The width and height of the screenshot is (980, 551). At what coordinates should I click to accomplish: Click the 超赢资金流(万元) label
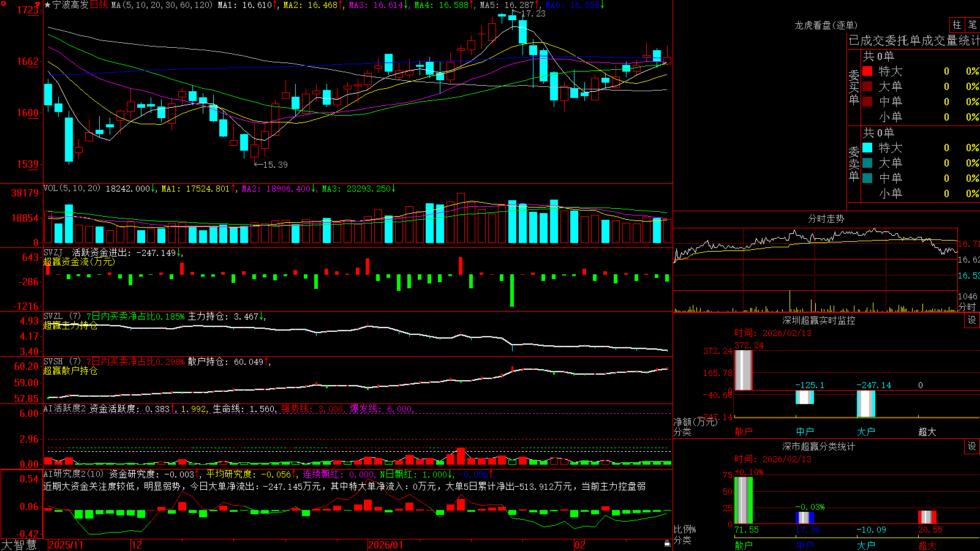79,261
